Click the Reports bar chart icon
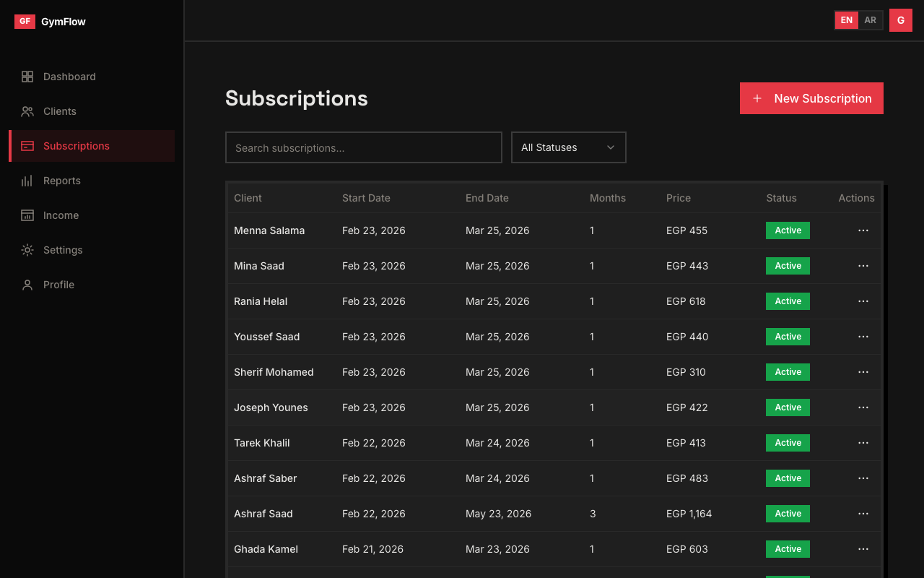 (27, 181)
